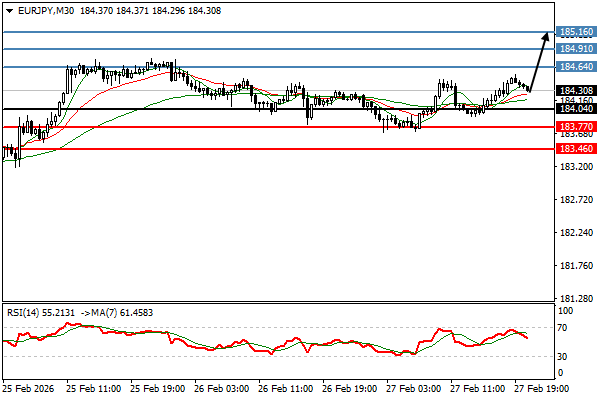
Task: Click the current price tag 184.308
Action: [x=575, y=90]
